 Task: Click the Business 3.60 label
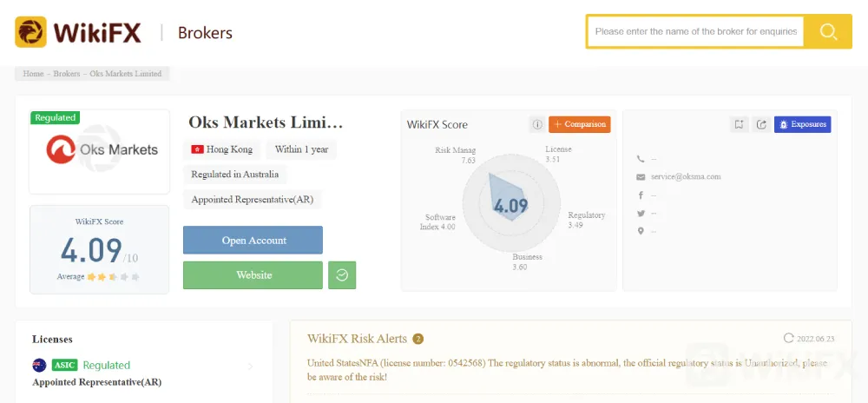pos(527,261)
